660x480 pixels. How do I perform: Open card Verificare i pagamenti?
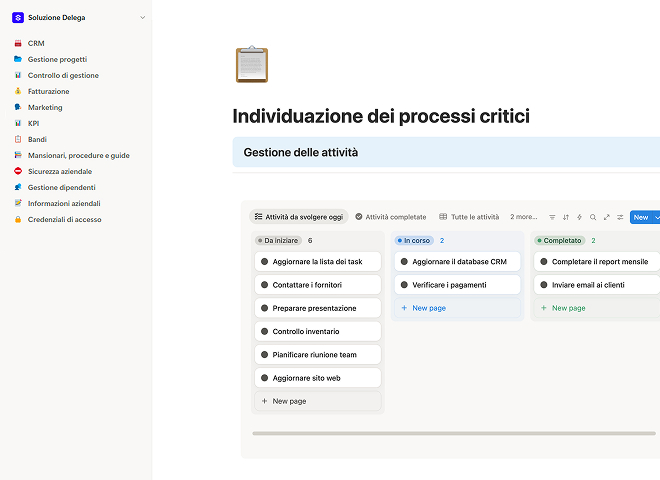[458, 285]
